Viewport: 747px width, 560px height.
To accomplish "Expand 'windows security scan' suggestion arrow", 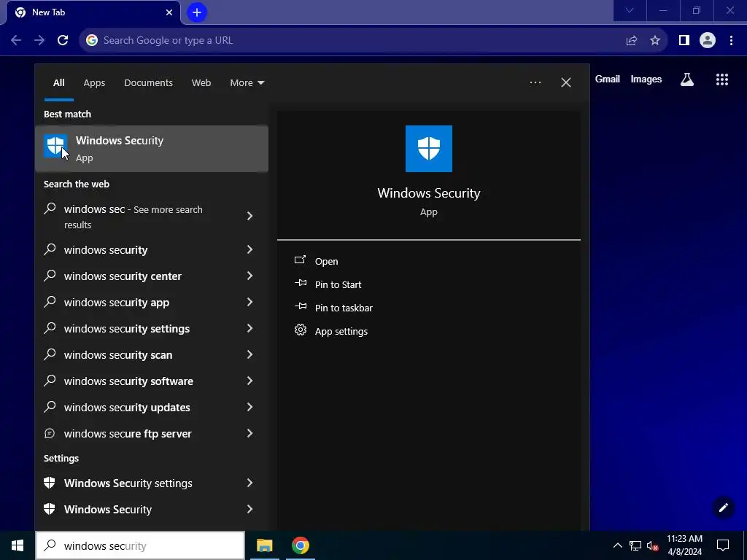I will (250, 354).
